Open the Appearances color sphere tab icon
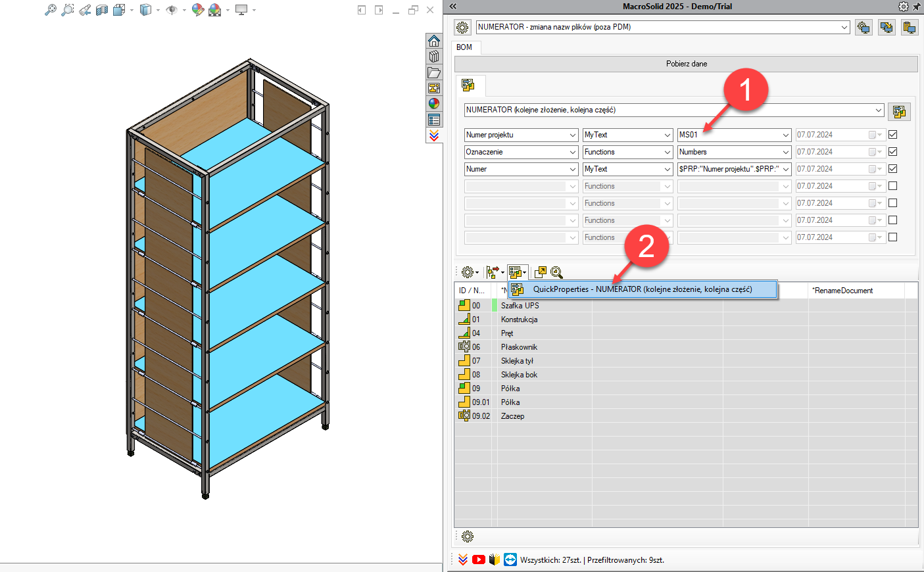The image size is (924, 572). (x=434, y=104)
